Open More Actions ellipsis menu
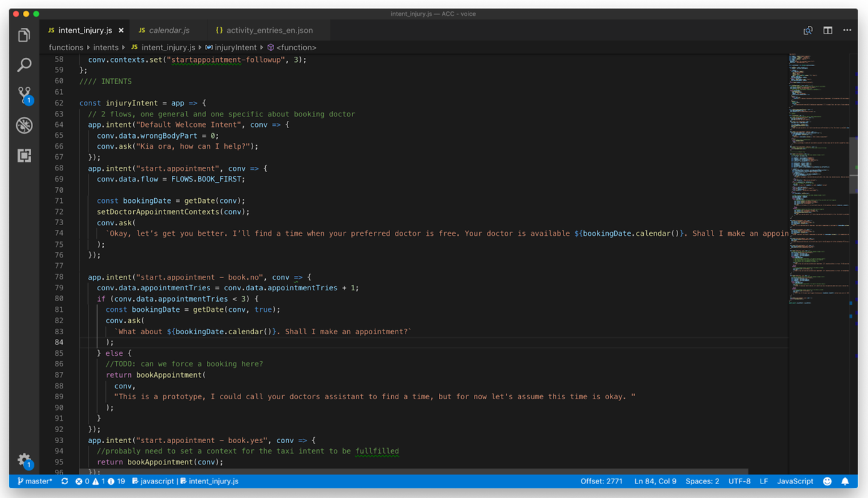The image size is (868, 498). pyautogui.click(x=847, y=30)
